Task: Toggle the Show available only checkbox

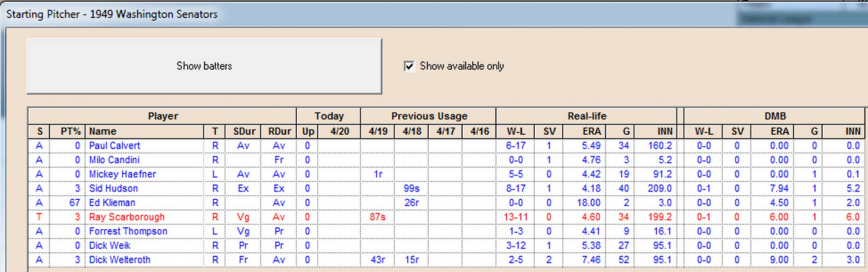Action: 409,66
